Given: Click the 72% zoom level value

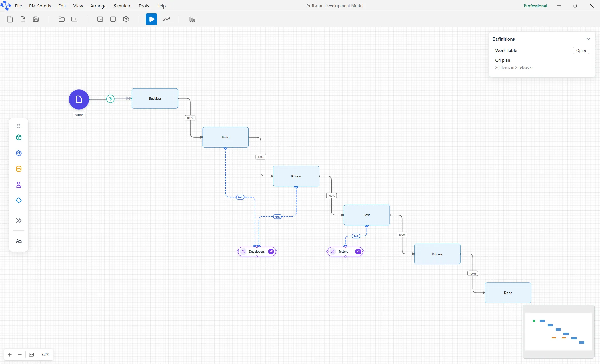Looking at the screenshot, I should tap(45, 355).
